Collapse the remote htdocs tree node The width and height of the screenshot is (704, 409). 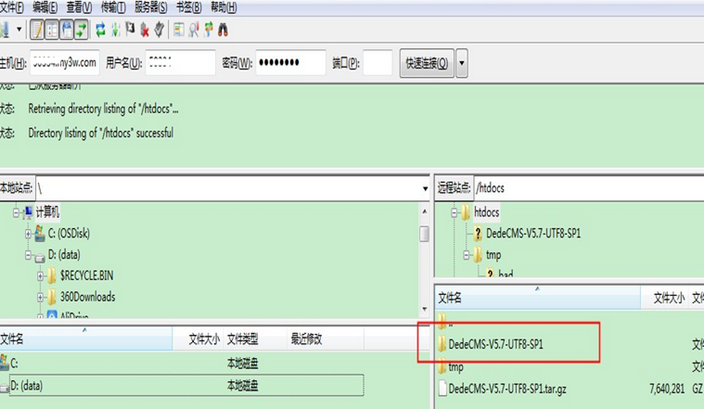coord(454,212)
